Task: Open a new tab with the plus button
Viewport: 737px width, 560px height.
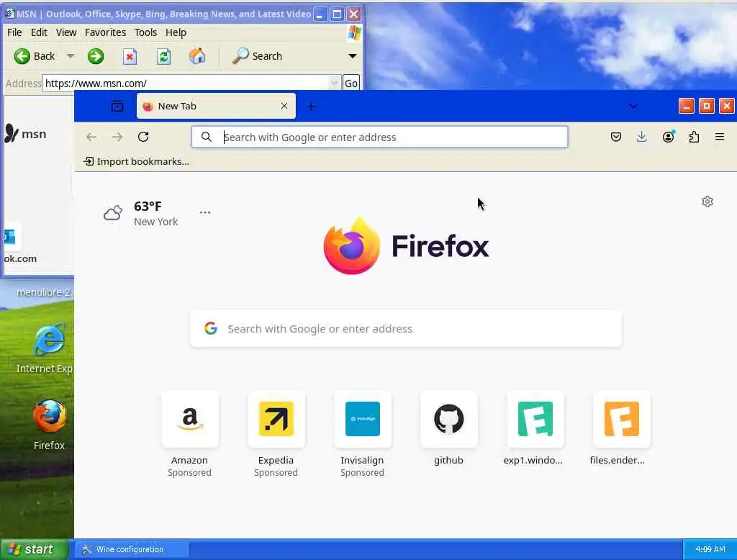Action: coord(311,107)
